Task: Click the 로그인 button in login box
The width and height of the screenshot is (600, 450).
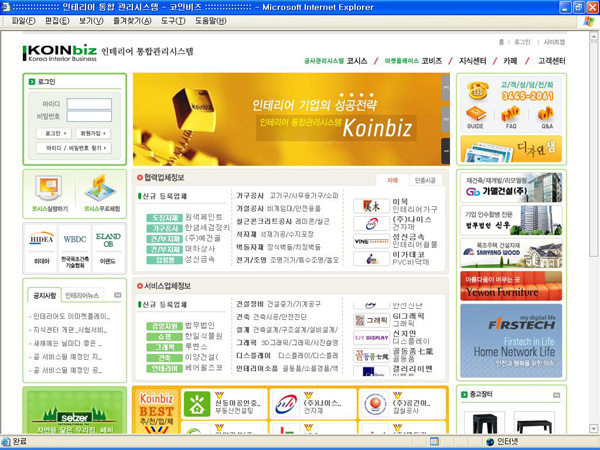Action: pos(54,133)
